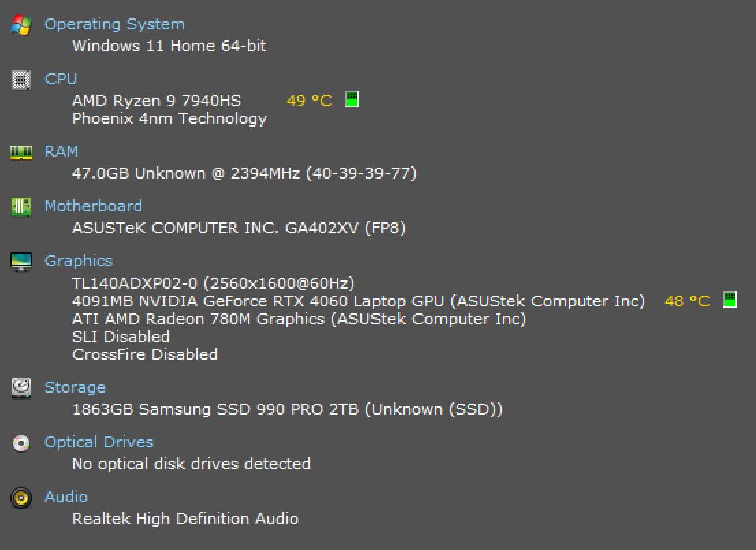Viewport: 756px width, 550px height.
Task: Open the Motherboard section link
Action: [x=93, y=206]
